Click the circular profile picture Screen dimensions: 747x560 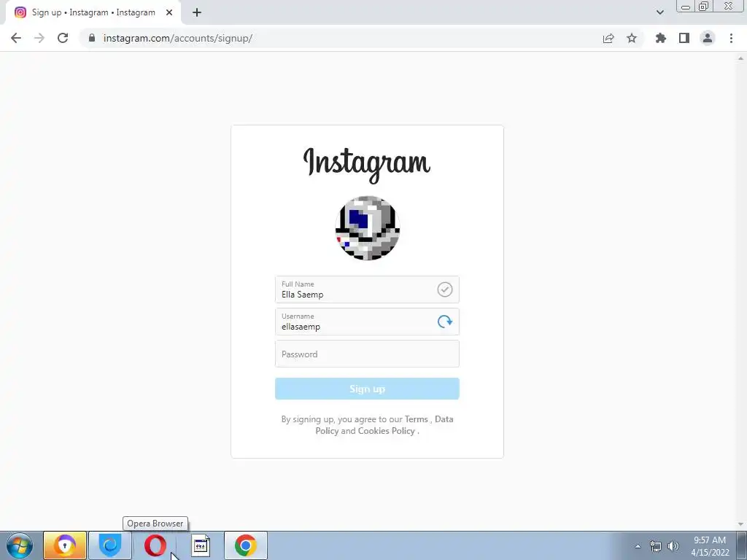(x=368, y=228)
